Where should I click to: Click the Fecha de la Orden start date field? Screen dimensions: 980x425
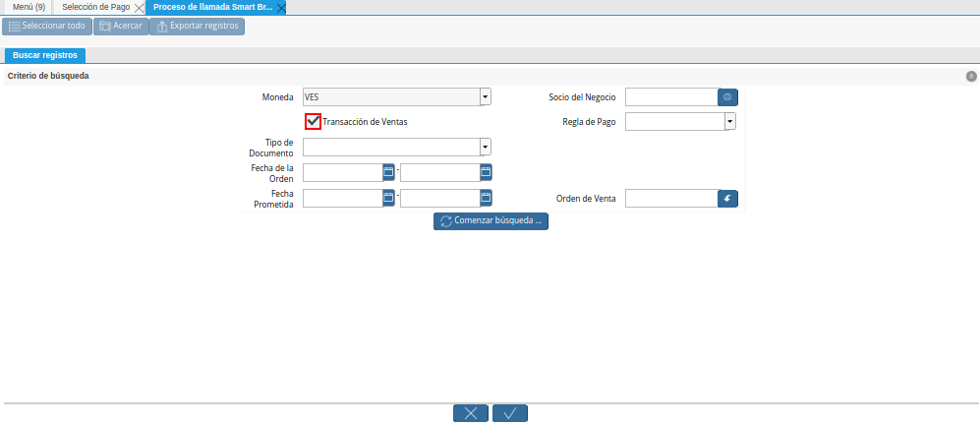(x=342, y=173)
